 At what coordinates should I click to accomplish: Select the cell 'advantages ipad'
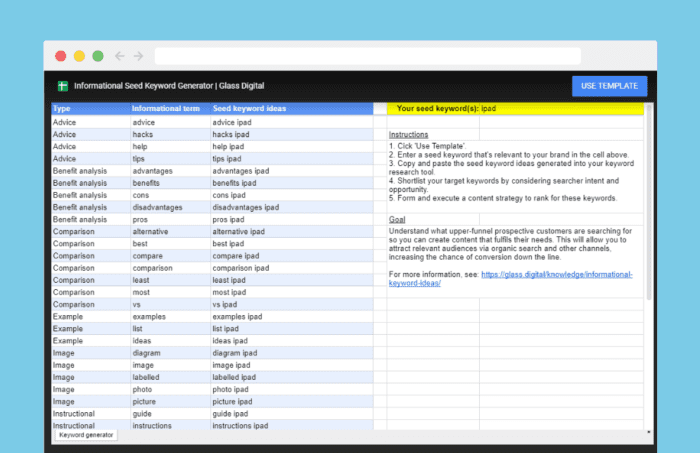(x=292, y=171)
